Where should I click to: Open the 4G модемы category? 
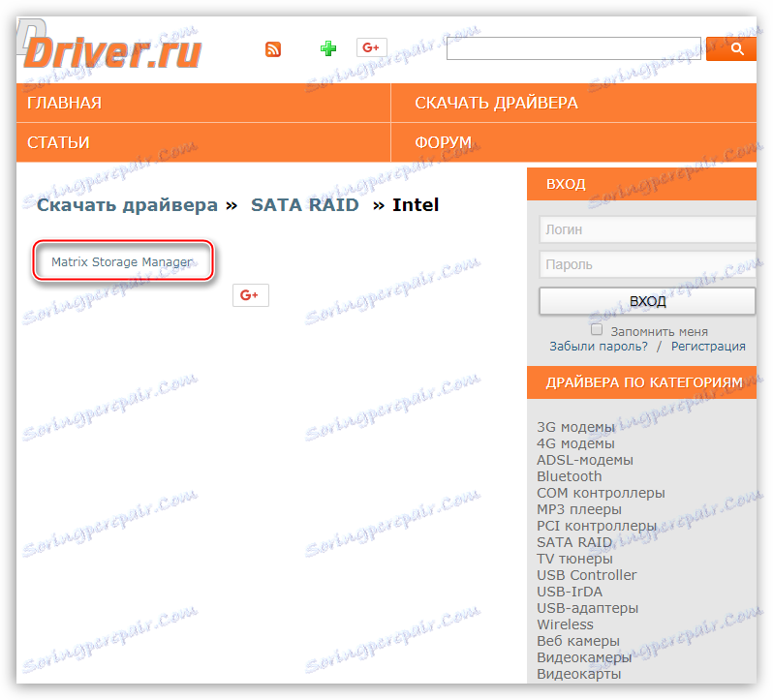575,443
